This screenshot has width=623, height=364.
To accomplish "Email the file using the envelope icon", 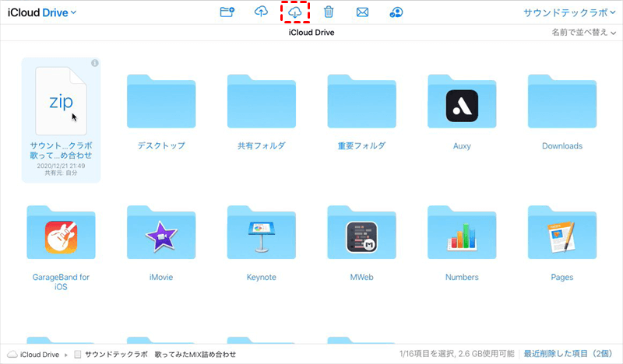I will point(362,12).
